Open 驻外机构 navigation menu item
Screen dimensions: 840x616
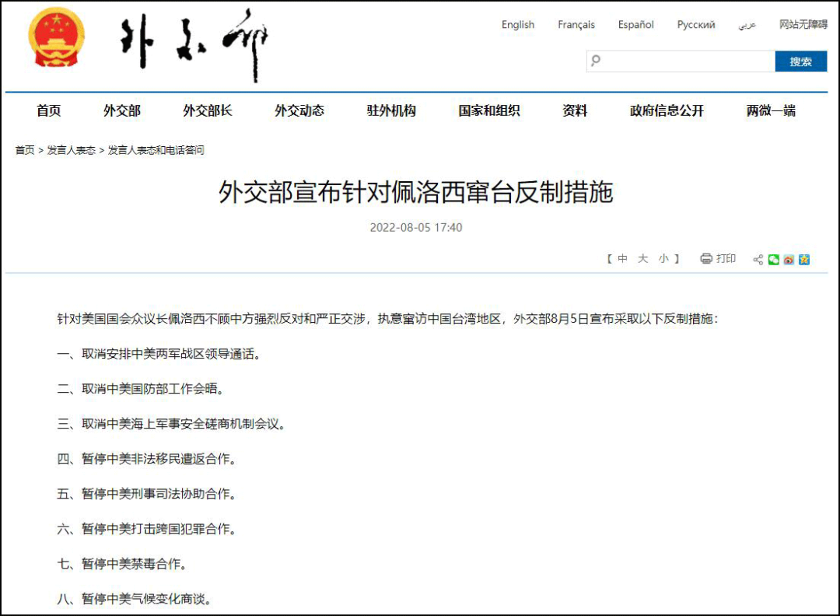[x=391, y=110]
